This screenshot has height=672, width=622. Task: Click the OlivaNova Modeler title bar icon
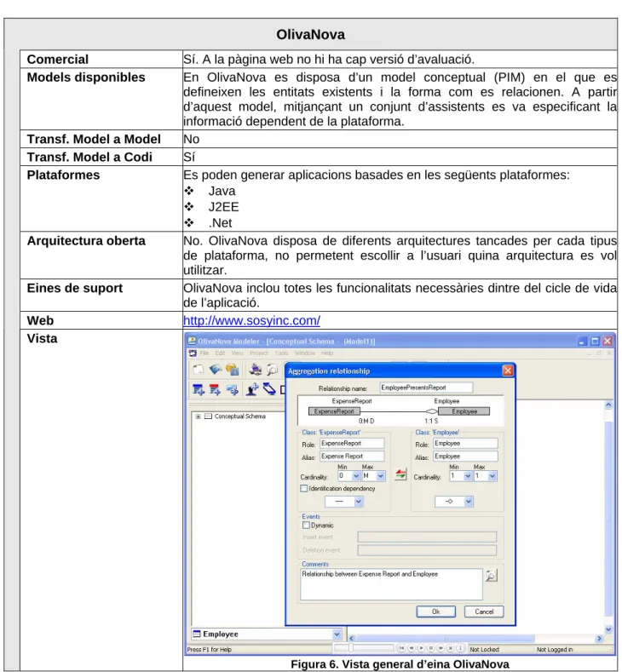pos(192,342)
